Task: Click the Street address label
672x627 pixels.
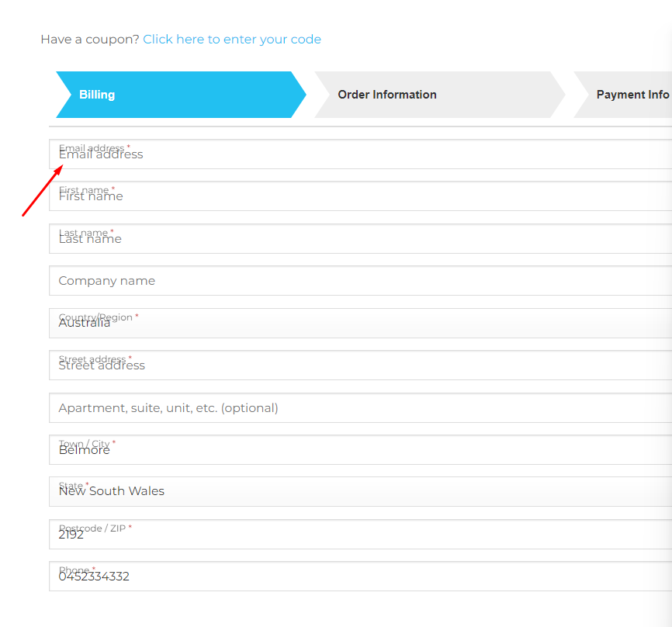Action: [95, 359]
